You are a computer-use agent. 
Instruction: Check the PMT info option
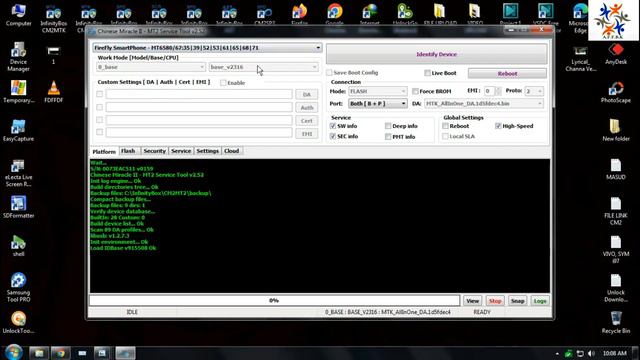[x=388, y=137]
